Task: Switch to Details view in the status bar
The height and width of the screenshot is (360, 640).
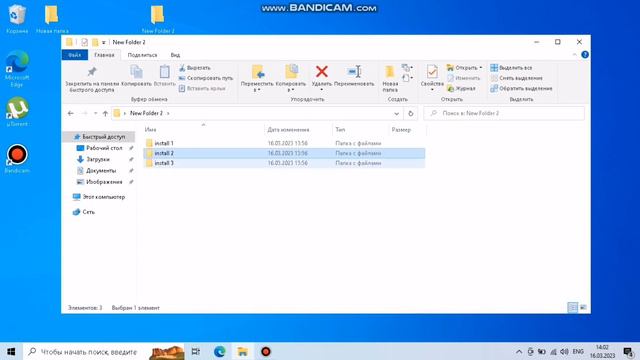Action: coord(573,307)
